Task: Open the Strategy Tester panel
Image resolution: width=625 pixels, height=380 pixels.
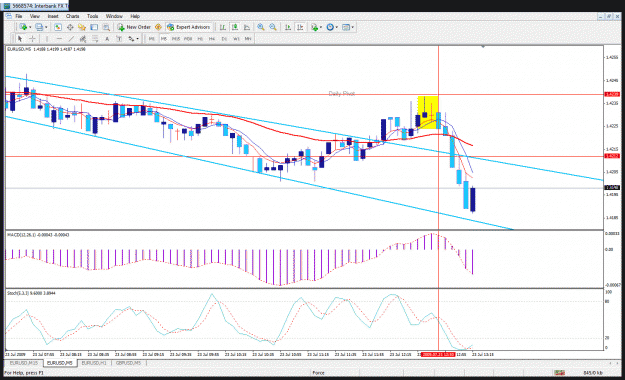Action: click(x=106, y=27)
